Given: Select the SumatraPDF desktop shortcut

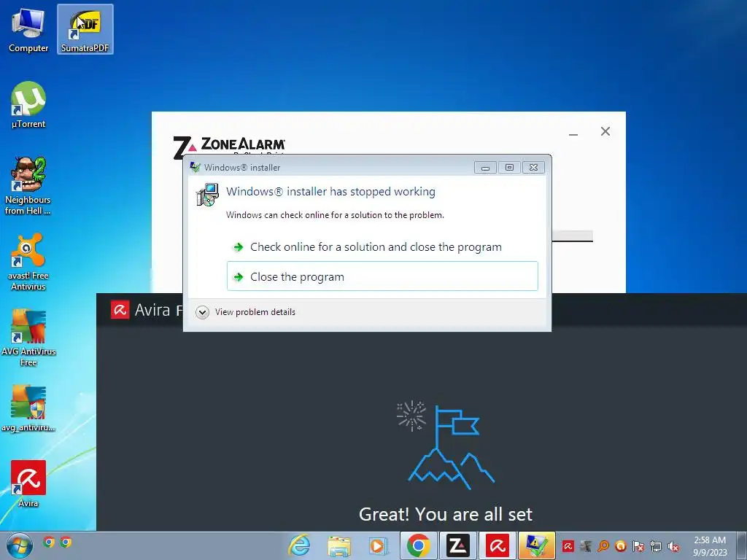Looking at the screenshot, I should click(x=85, y=29).
